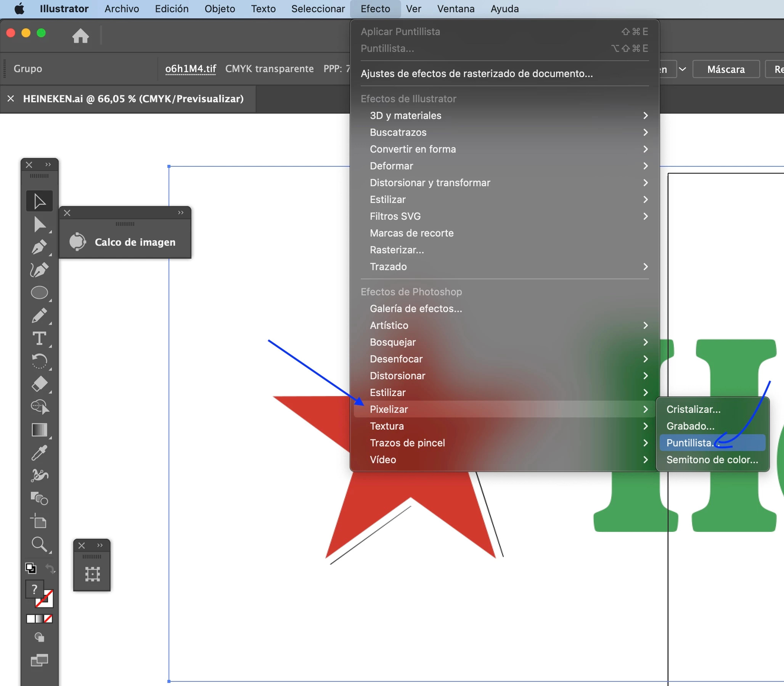This screenshot has height=686, width=784.
Task: Reset to default fill and stroke
Action: tap(31, 568)
